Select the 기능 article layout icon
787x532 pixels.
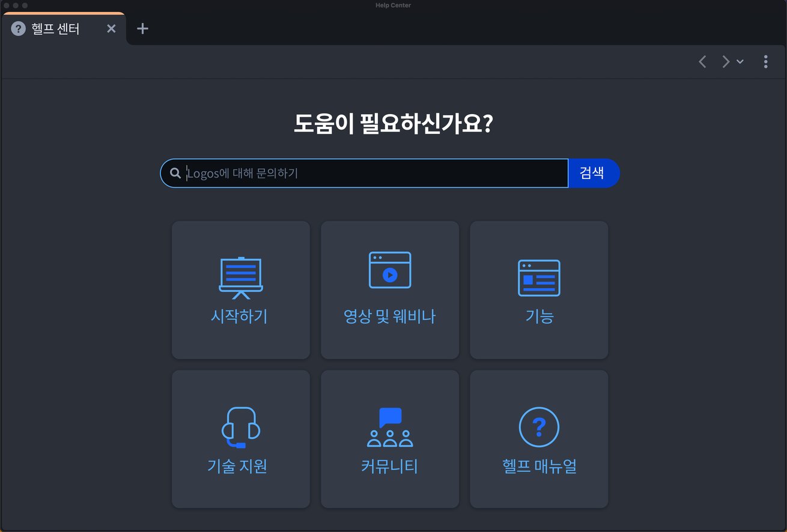coord(538,277)
